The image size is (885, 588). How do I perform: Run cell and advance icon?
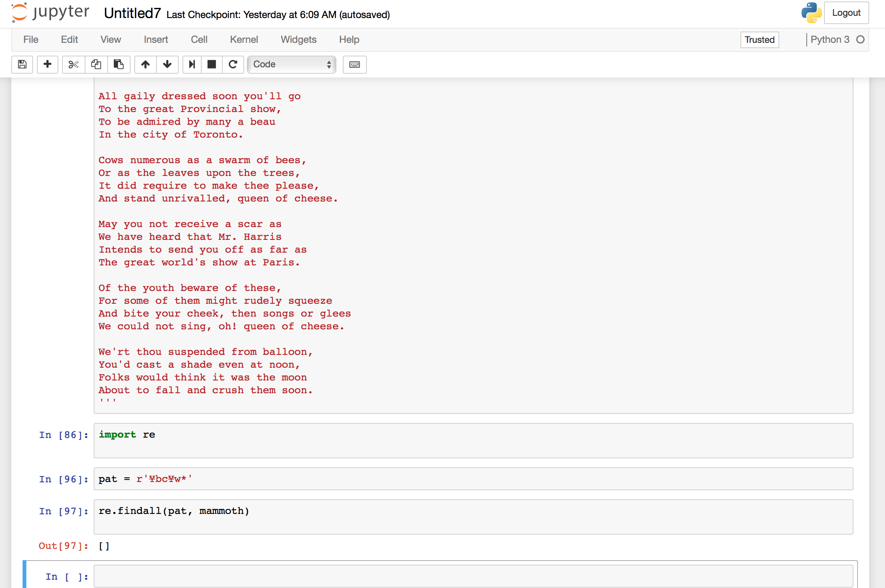[x=192, y=64]
